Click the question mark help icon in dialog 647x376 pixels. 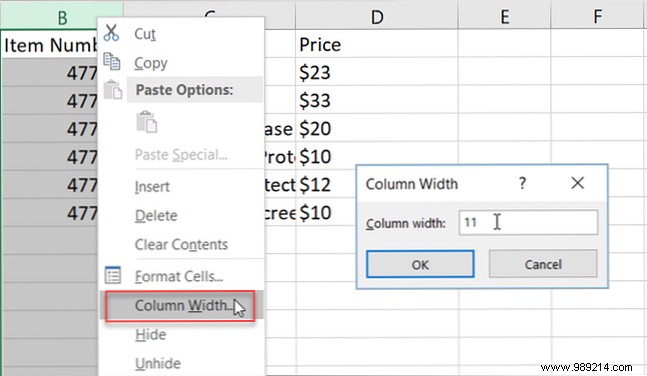point(522,183)
